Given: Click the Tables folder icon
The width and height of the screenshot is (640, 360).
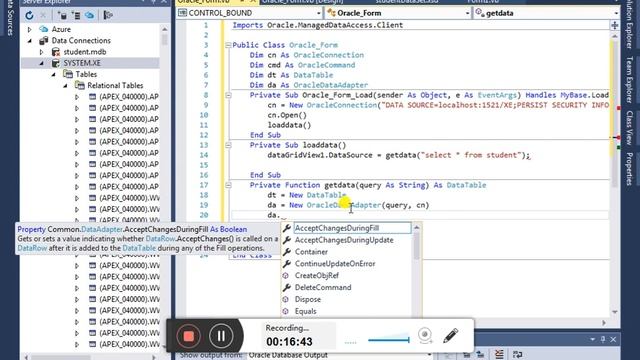Looking at the screenshot, I should 68,74.
